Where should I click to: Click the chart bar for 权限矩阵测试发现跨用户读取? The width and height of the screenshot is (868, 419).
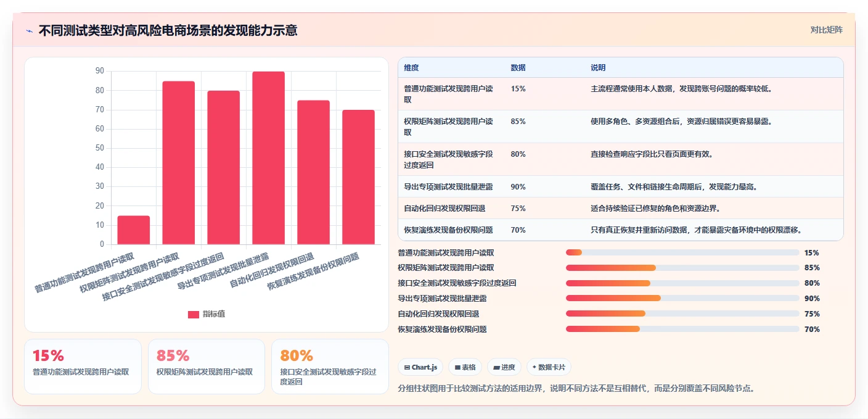(179, 163)
